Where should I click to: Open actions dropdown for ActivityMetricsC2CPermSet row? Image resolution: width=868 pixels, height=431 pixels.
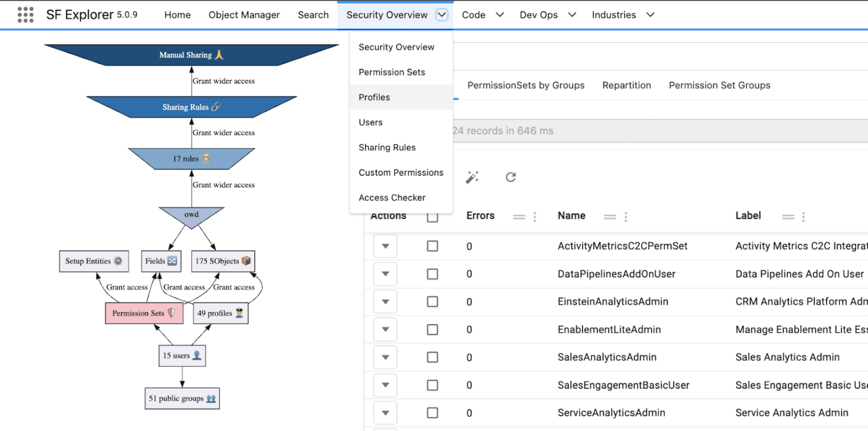(385, 246)
